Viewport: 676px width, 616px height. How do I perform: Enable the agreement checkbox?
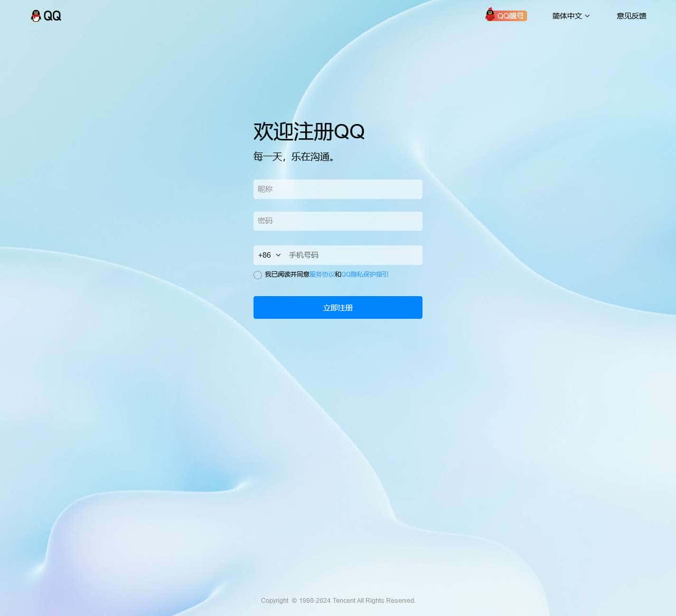pyautogui.click(x=257, y=275)
